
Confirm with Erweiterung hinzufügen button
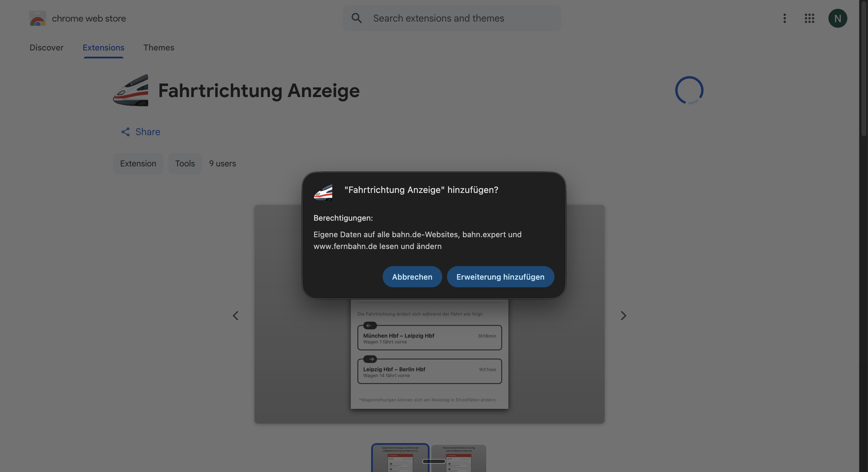(500, 277)
